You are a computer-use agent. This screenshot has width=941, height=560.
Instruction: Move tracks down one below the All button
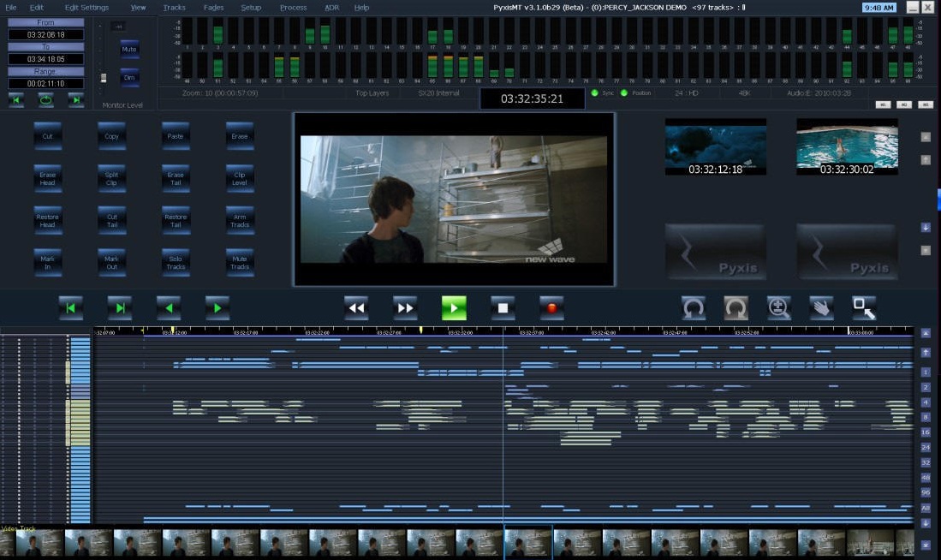926,523
